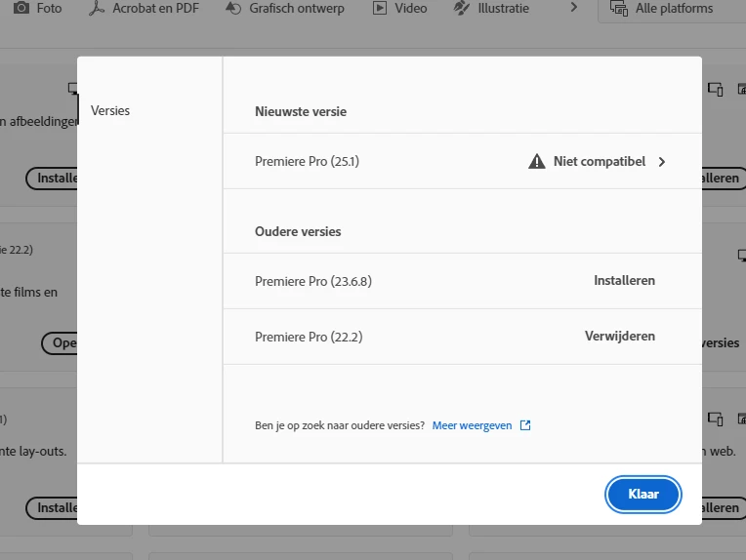Switch to the Grafisch ontwerp tab
Image resolution: width=746 pixels, height=560 pixels.
coord(284,8)
